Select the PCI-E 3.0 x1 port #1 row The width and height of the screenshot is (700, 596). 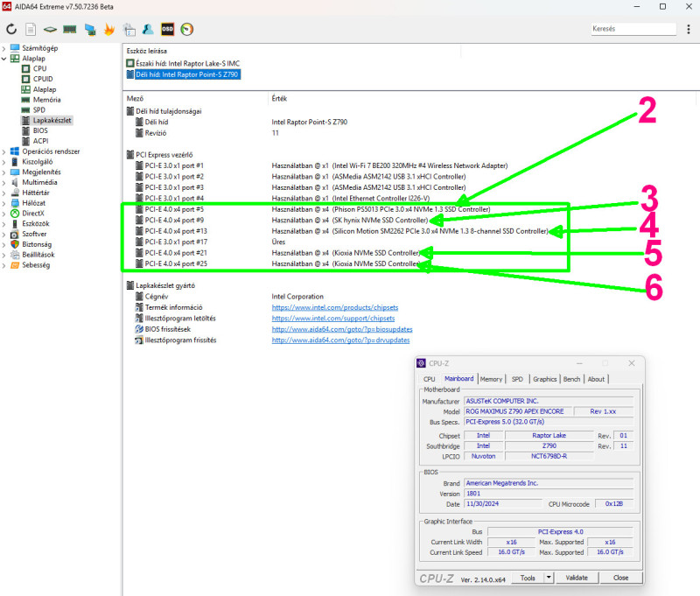click(x=321, y=165)
